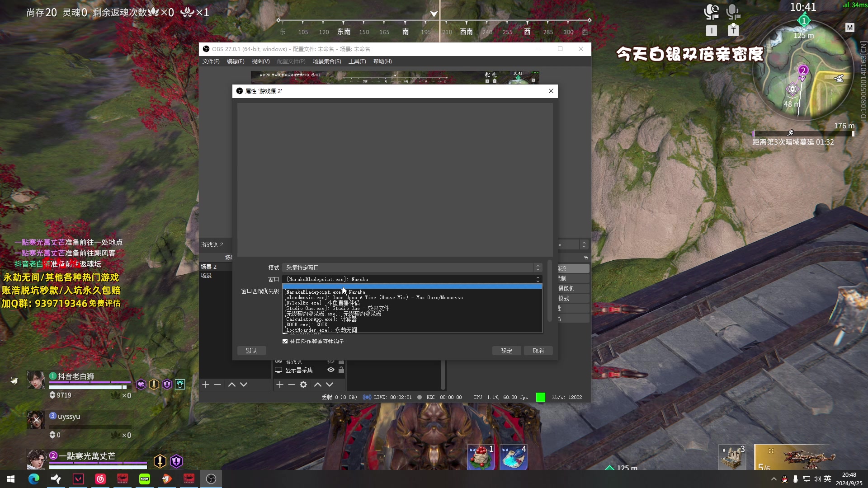Move selected source down
This screenshot has width=868, height=488.
pyautogui.click(x=330, y=385)
